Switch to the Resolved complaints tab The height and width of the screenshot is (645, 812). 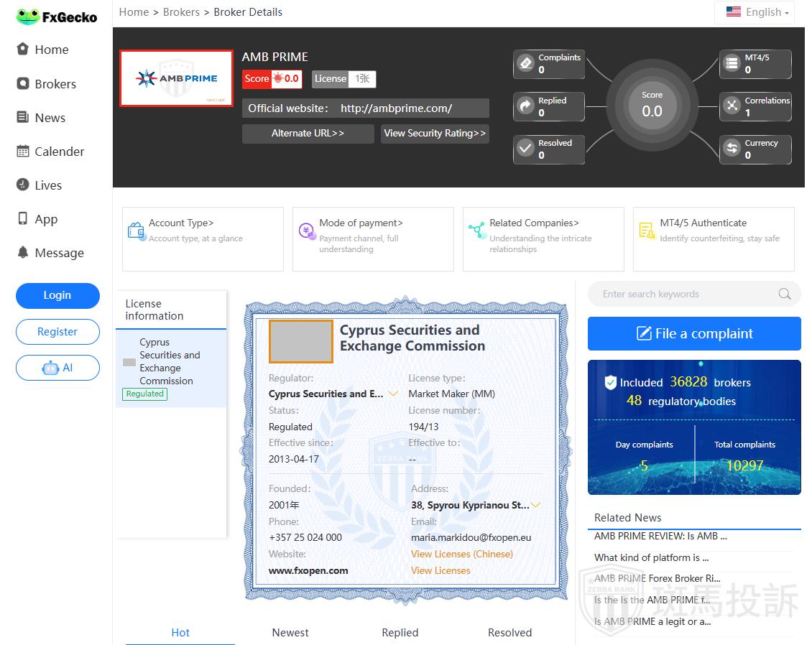click(509, 632)
